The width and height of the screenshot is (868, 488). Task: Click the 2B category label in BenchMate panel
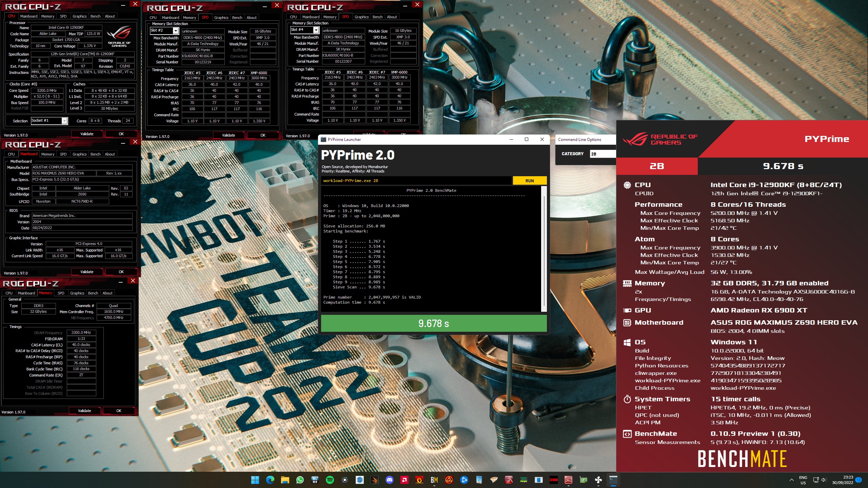coord(657,166)
